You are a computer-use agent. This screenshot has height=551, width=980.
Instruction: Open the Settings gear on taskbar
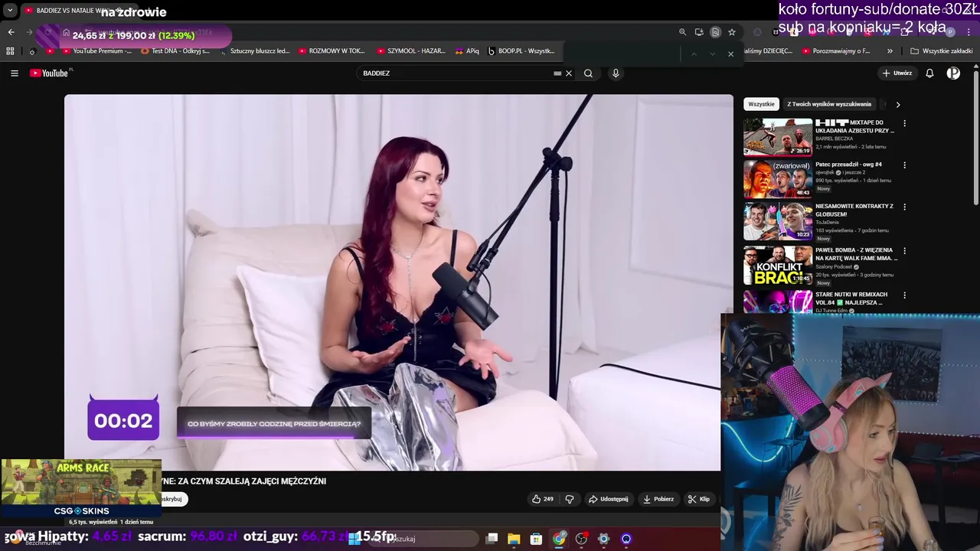coord(603,539)
